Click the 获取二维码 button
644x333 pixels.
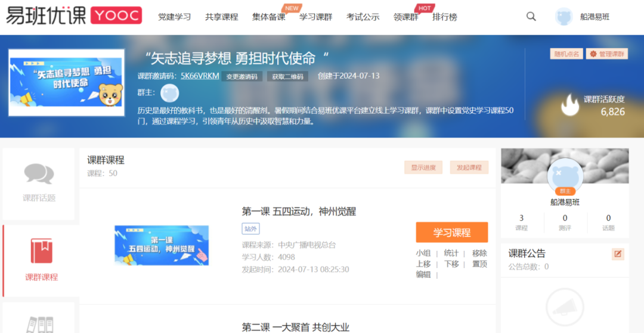coord(288,76)
